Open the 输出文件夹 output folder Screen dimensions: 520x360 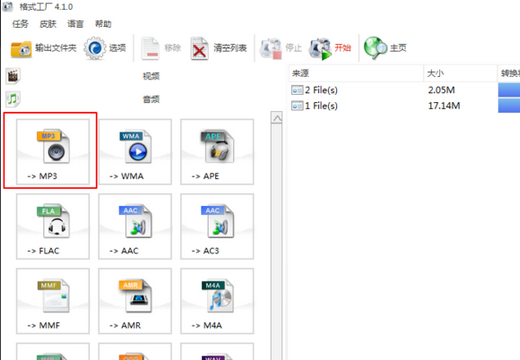43,49
